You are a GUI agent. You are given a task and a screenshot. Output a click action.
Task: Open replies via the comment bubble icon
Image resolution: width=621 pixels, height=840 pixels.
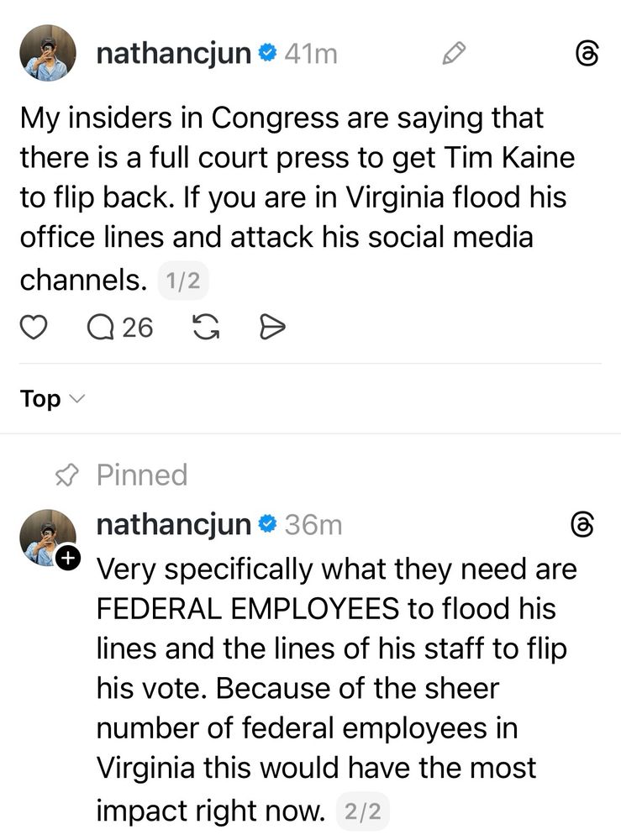point(100,328)
